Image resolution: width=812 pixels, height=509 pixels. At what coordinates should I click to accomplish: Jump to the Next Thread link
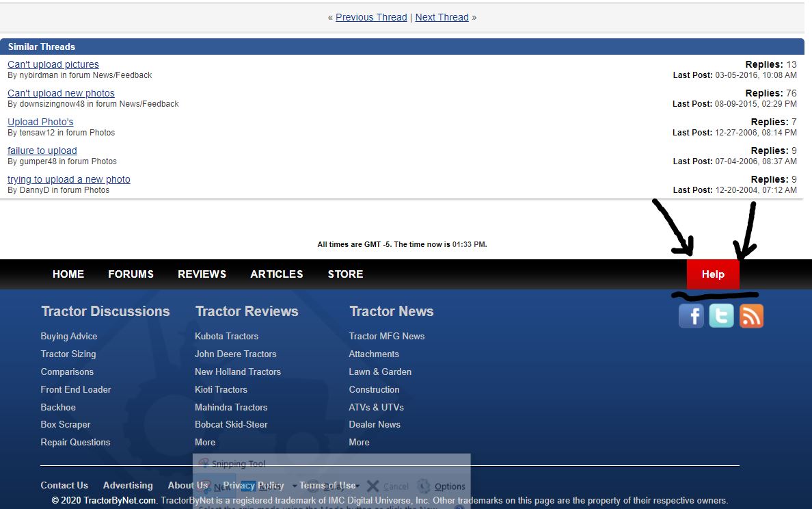tap(442, 17)
